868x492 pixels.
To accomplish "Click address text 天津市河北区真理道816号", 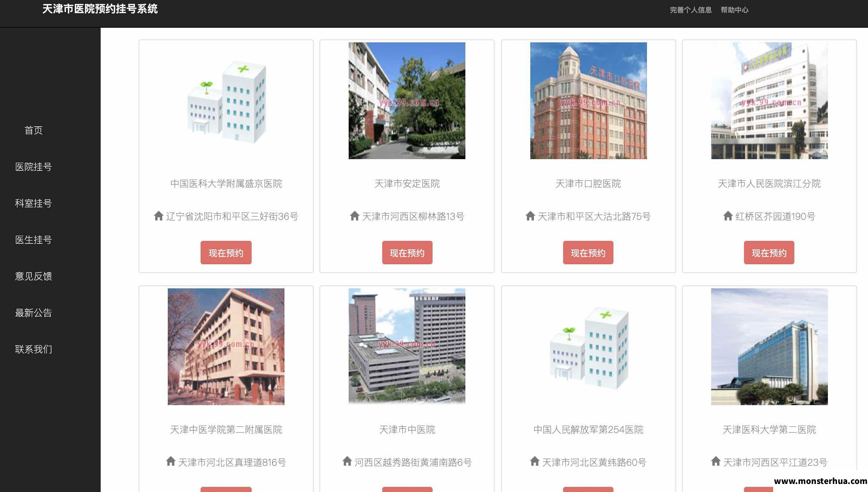I will tap(232, 462).
